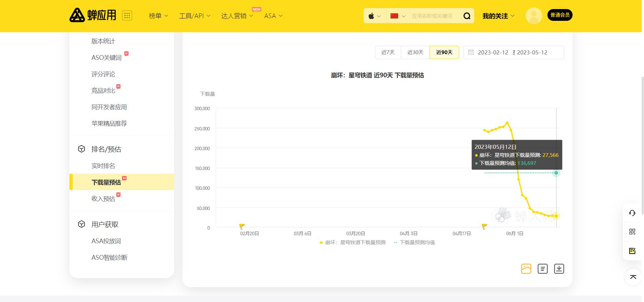Open customer service headset icon
Viewport: 644px width, 302px height.
point(632,213)
